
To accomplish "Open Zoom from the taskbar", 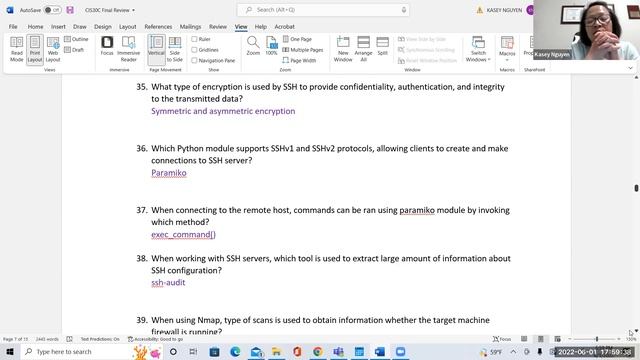I will [400, 351].
